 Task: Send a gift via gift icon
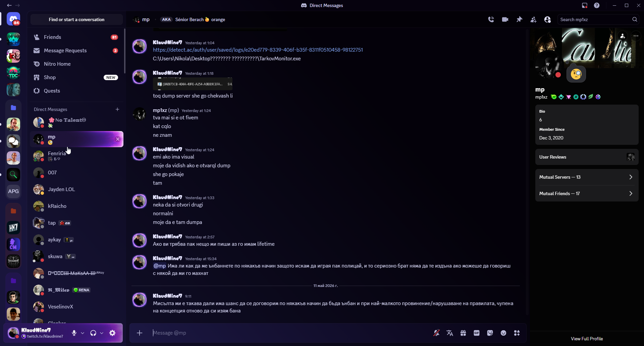click(x=463, y=333)
